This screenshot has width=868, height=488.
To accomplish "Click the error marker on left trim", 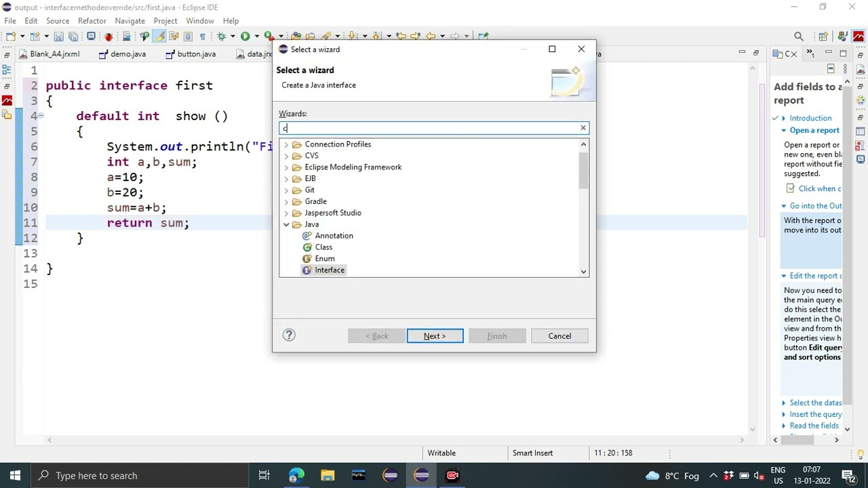I will pos(7,100).
